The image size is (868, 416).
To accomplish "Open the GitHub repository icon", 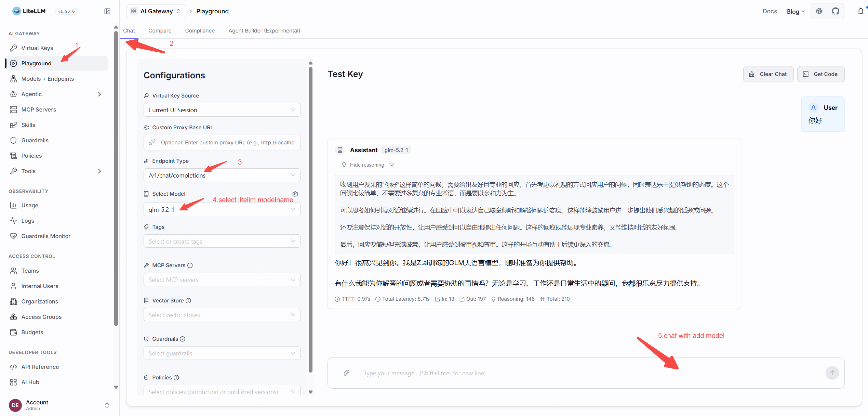I will tap(836, 11).
